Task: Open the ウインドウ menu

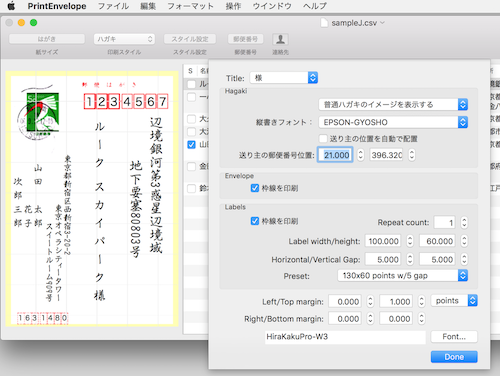Action: (x=272, y=6)
